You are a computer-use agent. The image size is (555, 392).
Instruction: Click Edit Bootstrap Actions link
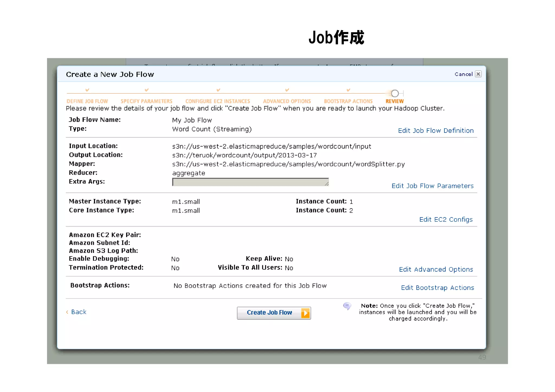pyautogui.click(x=437, y=288)
